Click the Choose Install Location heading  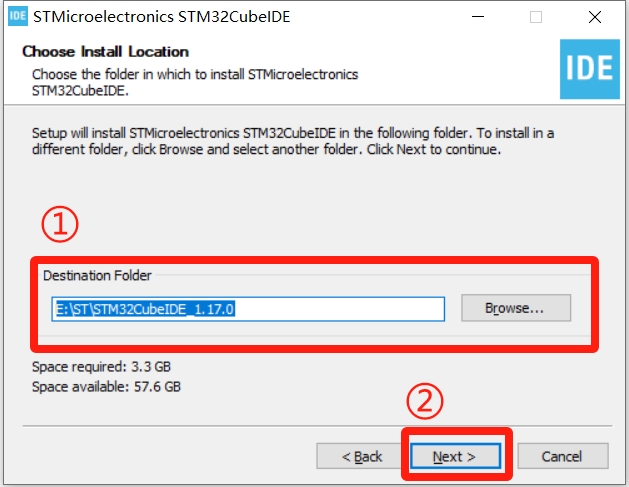(x=106, y=52)
